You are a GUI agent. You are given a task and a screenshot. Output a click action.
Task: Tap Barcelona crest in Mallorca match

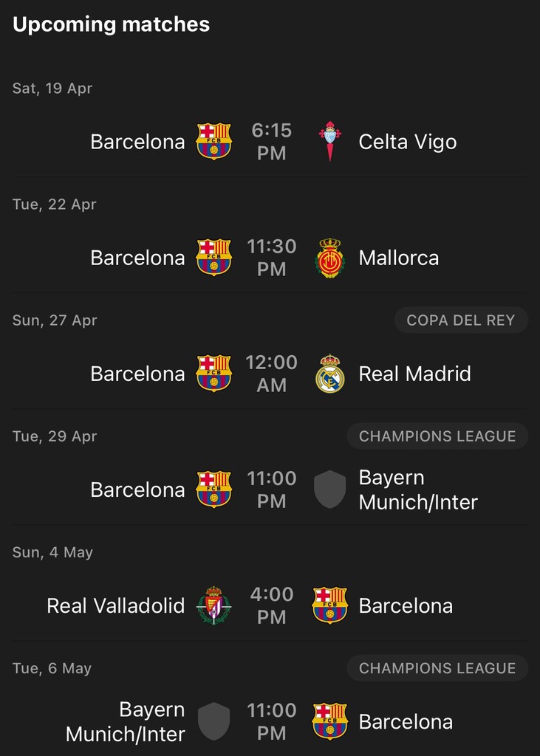[x=213, y=258]
